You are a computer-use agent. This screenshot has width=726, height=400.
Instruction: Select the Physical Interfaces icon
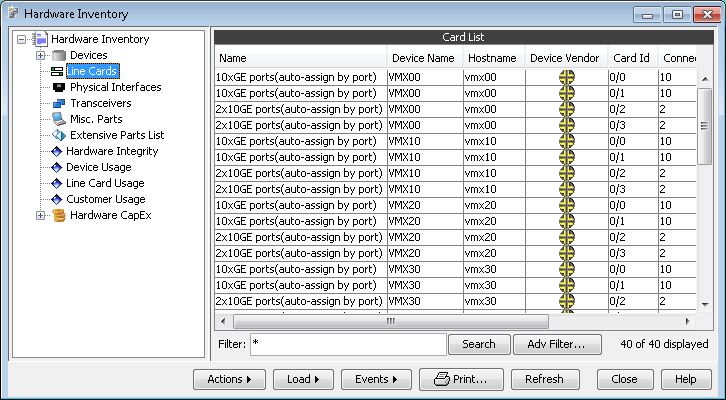pos(58,87)
